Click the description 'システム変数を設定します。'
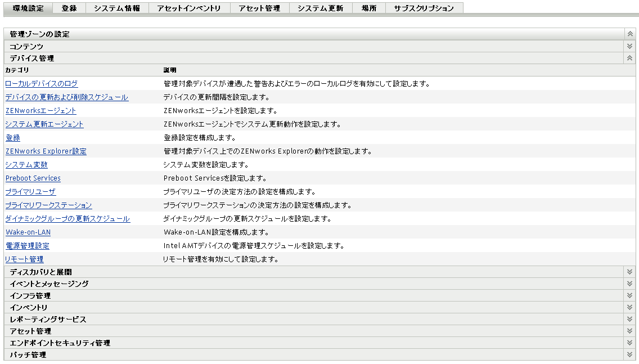 tap(206, 165)
